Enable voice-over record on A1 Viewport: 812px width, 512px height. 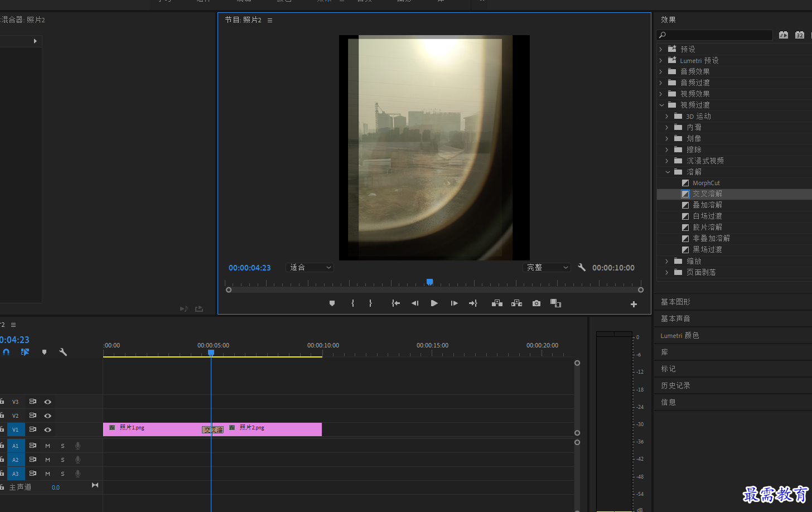[78, 446]
